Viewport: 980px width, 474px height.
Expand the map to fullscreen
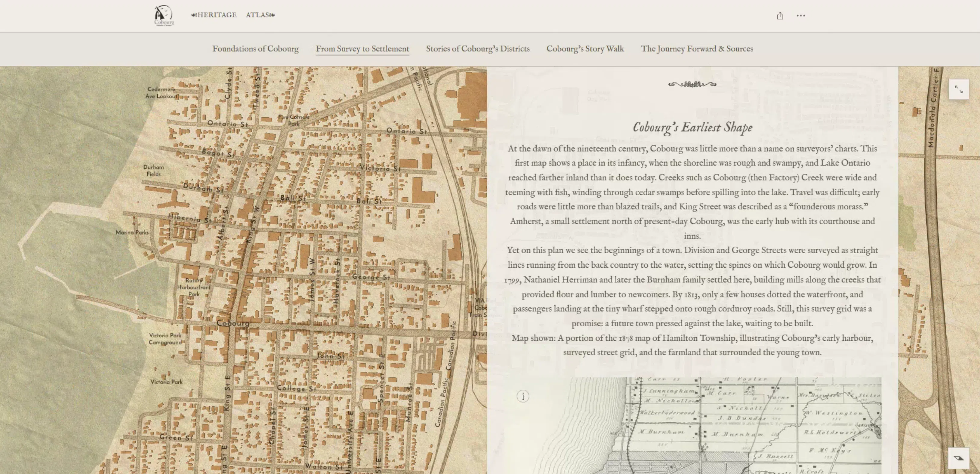click(958, 90)
